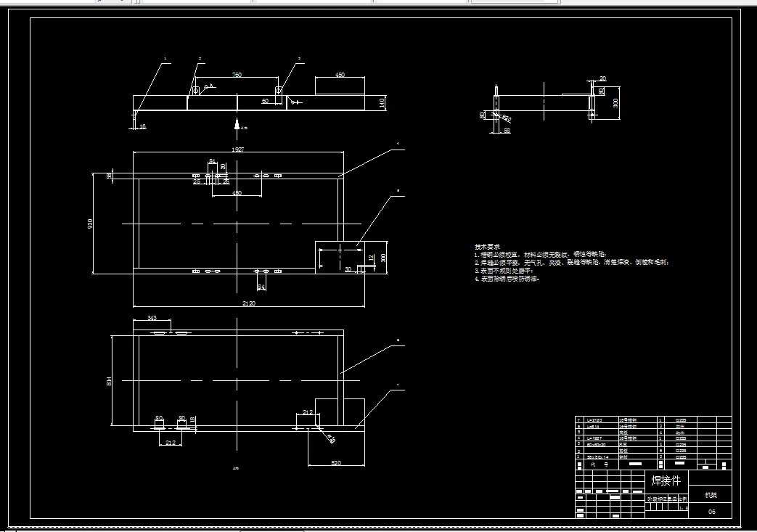Select the 2120 overall length dimension
The height and width of the screenshot is (532, 757).
coord(249,303)
